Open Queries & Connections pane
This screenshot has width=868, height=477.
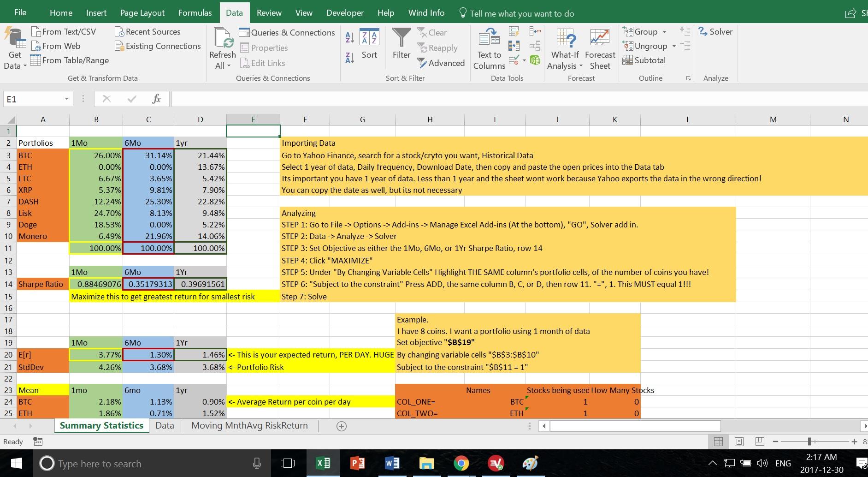[287, 33]
